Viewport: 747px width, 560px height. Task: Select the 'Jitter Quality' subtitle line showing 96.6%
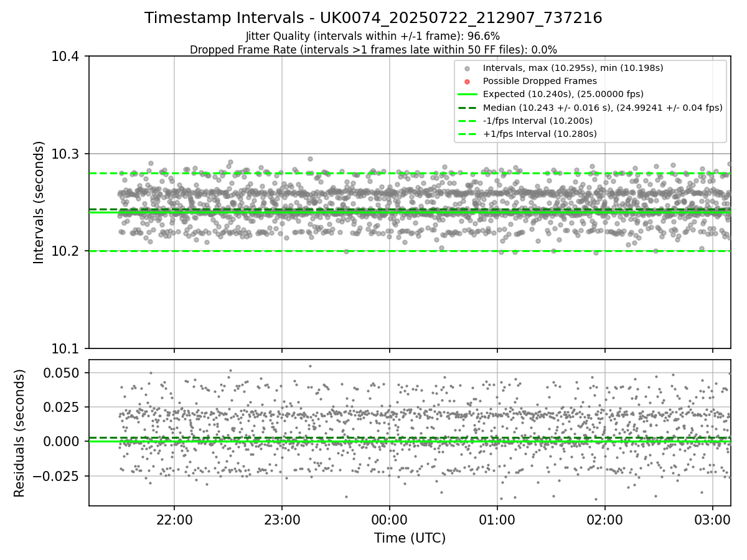tap(373, 36)
